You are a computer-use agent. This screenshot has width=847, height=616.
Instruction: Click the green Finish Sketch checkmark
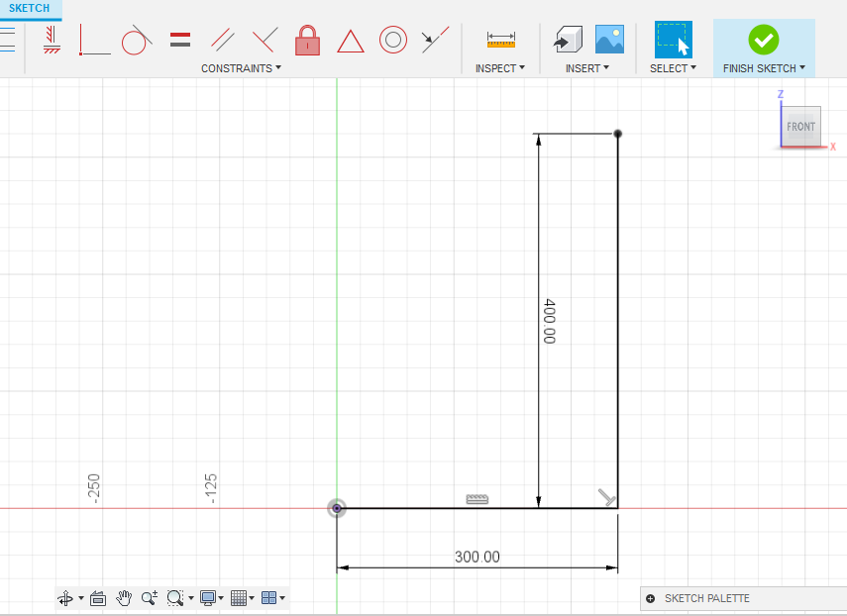(x=763, y=40)
